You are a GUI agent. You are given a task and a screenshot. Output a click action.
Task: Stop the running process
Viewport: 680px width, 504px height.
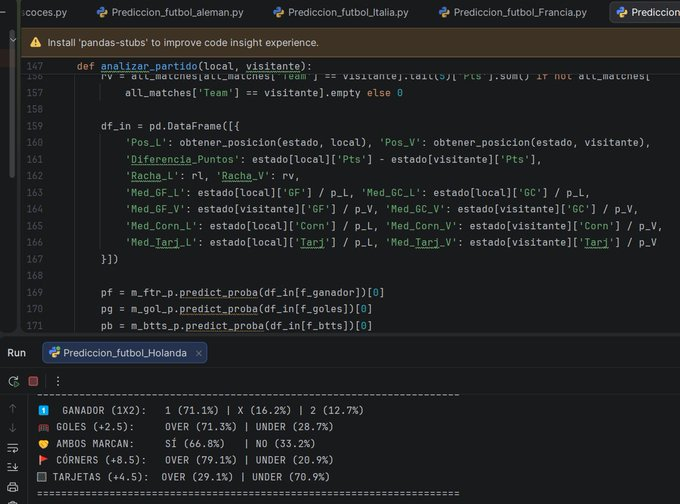tap(33, 381)
